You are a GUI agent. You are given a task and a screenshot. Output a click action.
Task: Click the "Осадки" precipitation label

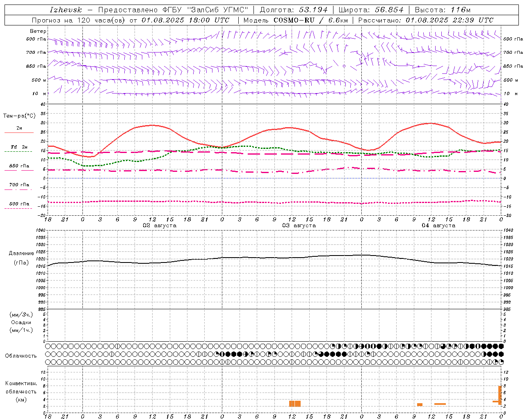click(21, 322)
